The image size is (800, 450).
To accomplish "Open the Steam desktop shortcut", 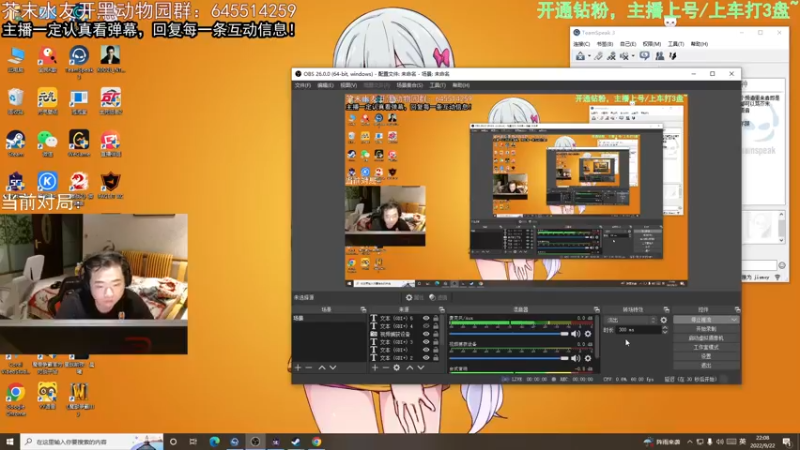I will click(16, 143).
